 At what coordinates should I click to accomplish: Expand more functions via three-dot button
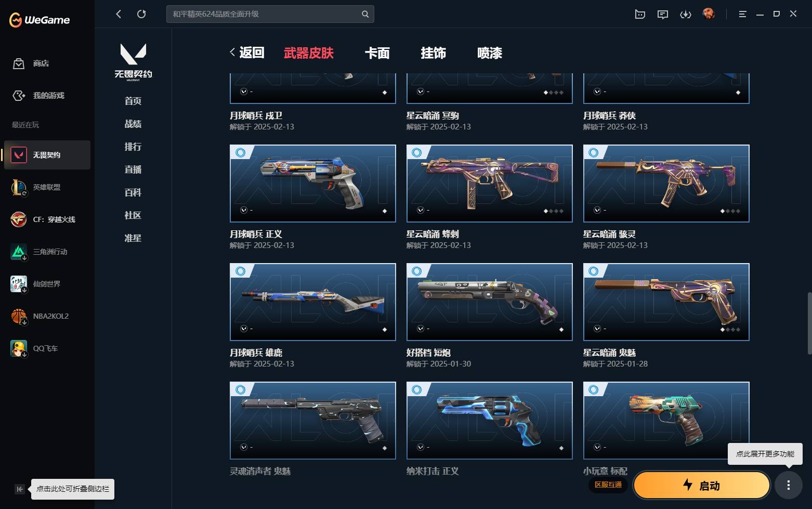(789, 485)
